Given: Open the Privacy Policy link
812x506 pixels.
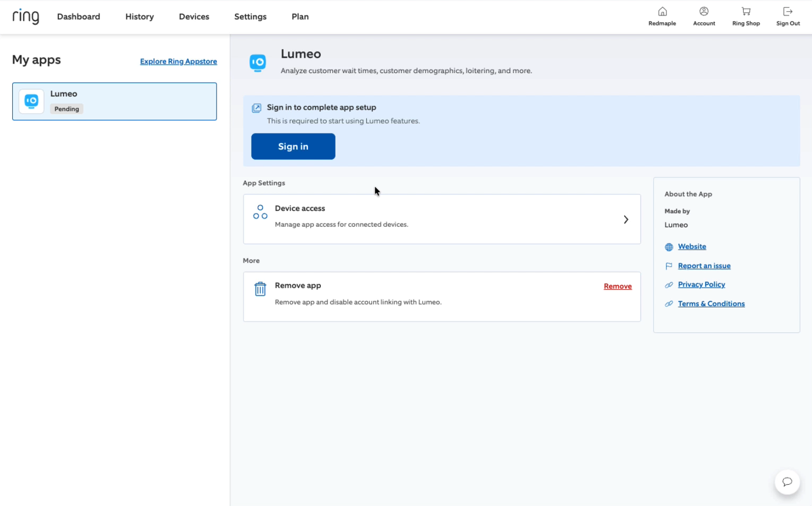Looking at the screenshot, I should point(701,285).
